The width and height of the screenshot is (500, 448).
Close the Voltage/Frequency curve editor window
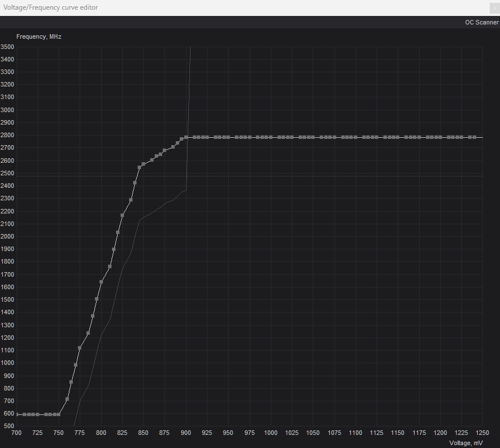tap(494, 9)
